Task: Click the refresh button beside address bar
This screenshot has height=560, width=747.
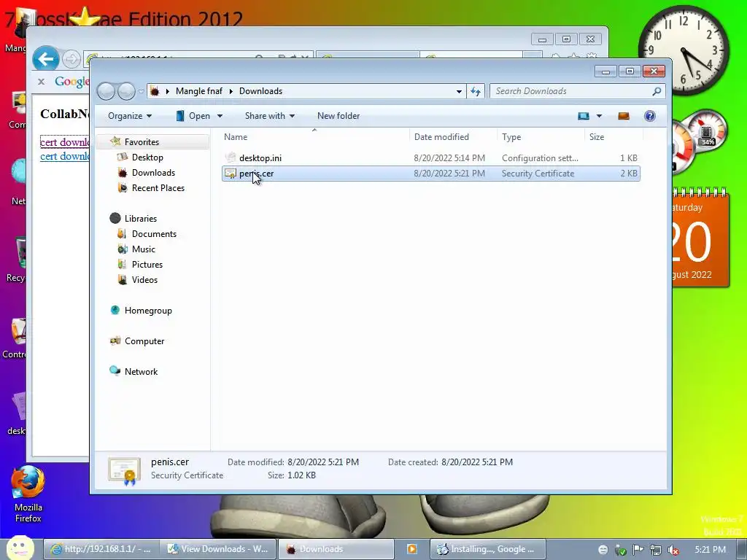Action: coord(476,91)
